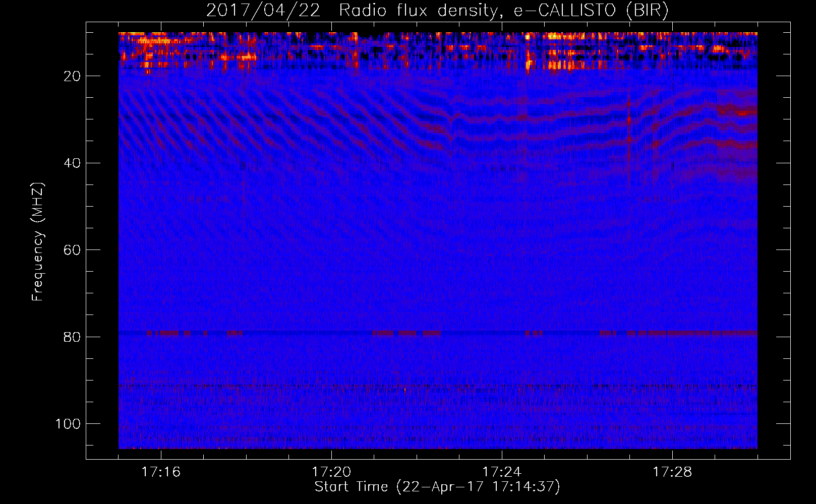Click the 17:16 time tick label
Image resolution: width=816 pixels, height=504 pixels.
point(161,472)
